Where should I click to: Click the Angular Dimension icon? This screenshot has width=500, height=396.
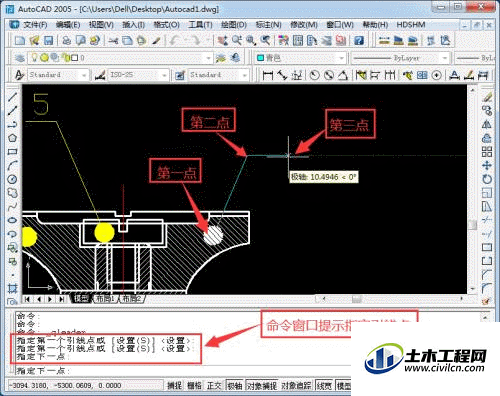(343, 75)
